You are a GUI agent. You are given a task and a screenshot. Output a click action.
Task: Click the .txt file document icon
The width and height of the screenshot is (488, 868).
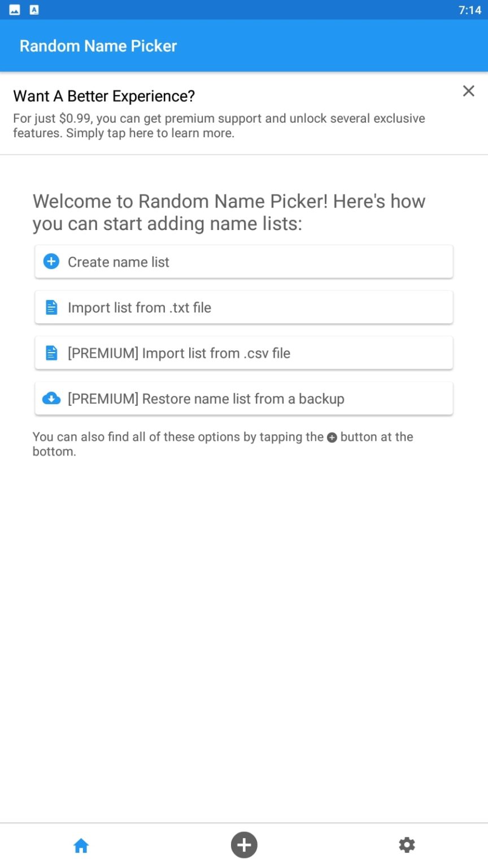pyautogui.click(x=51, y=307)
